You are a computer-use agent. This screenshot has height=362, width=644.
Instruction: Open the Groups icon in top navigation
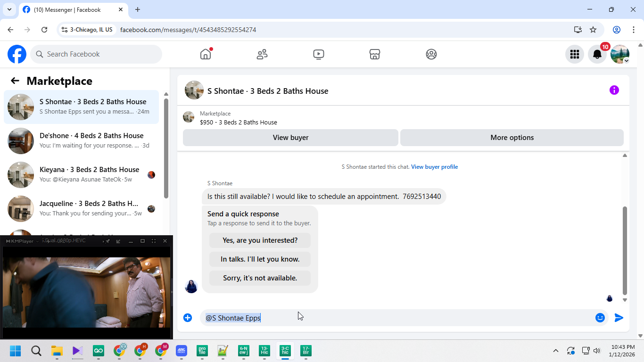(x=431, y=54)
